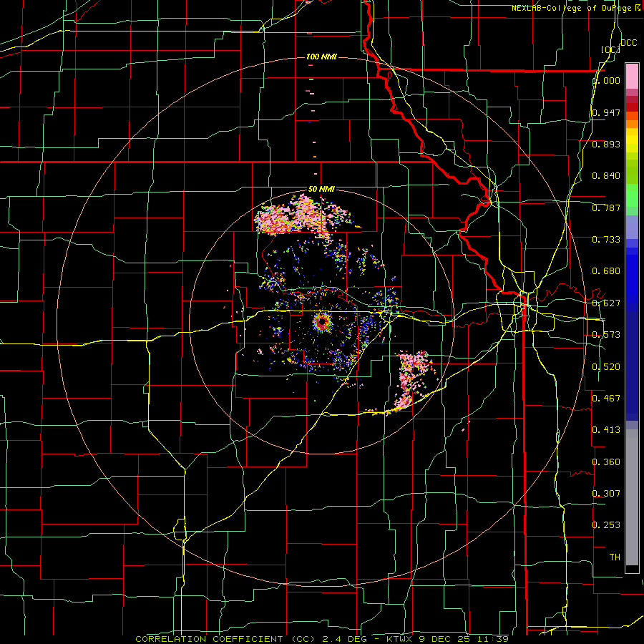Click the 100 NMI range ring label
The width and height of the screenshot is (644, 644).
[321, 57]
